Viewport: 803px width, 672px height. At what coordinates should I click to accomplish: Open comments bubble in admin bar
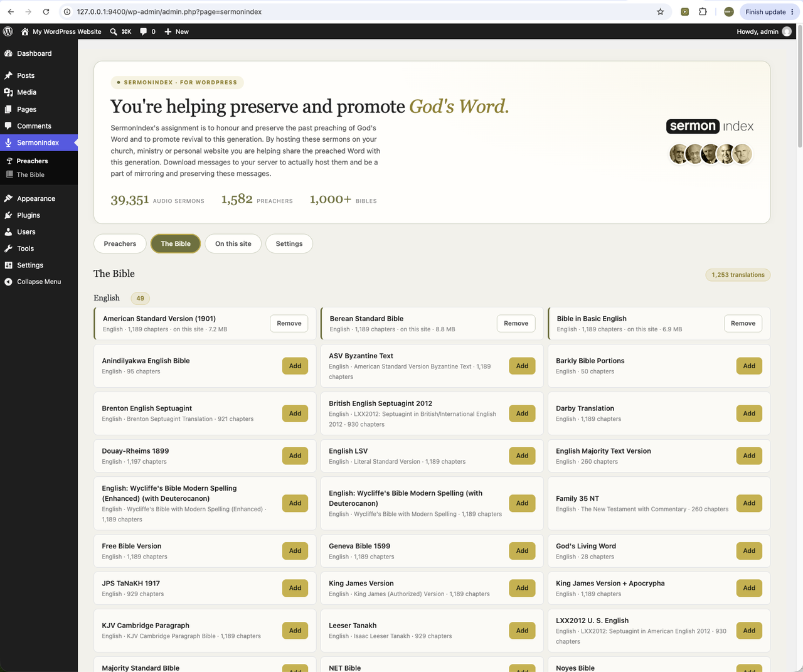(x=144, y=31)
